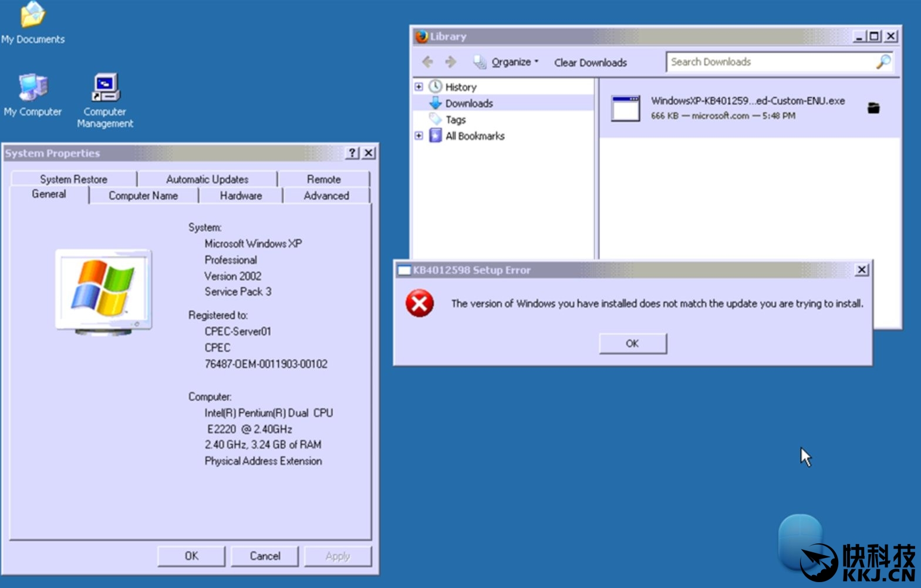This screenshot has width=921, height=588.
Task: Go forward in the Library window
Action: 450,62
